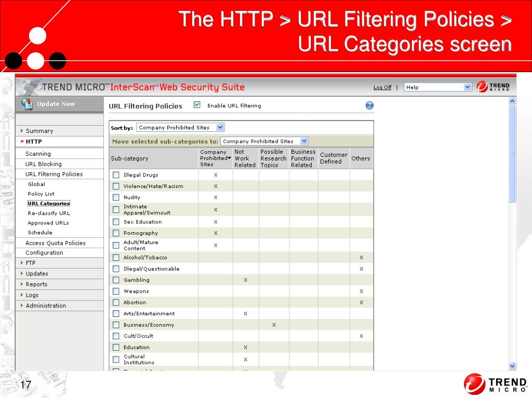532x399 pixels.
Task: Open Schedule page
Action: [40, 232]
